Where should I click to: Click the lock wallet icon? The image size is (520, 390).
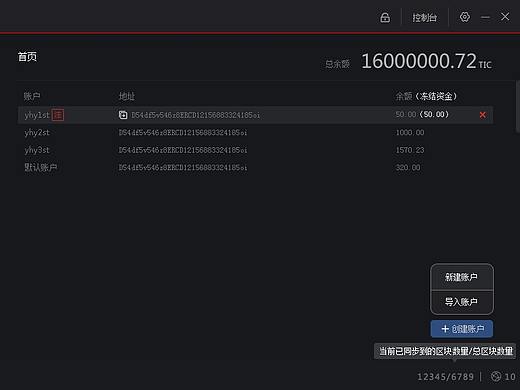[385, 17]
